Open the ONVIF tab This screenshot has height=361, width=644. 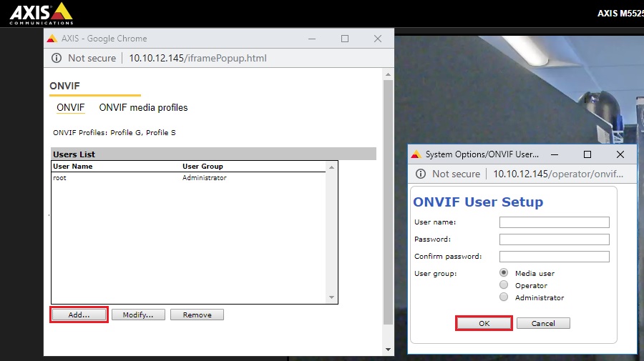[70, 108]
